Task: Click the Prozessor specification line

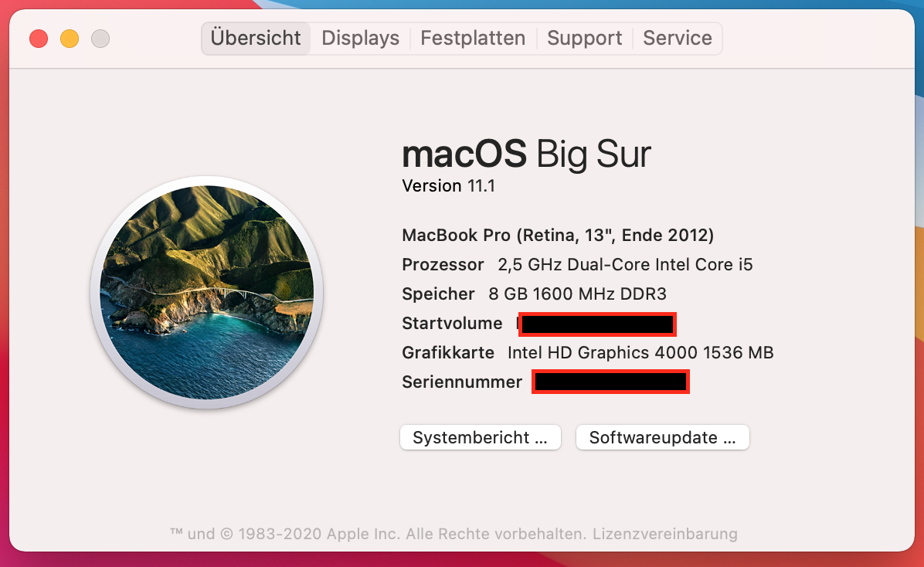Action: coord(577,264)
